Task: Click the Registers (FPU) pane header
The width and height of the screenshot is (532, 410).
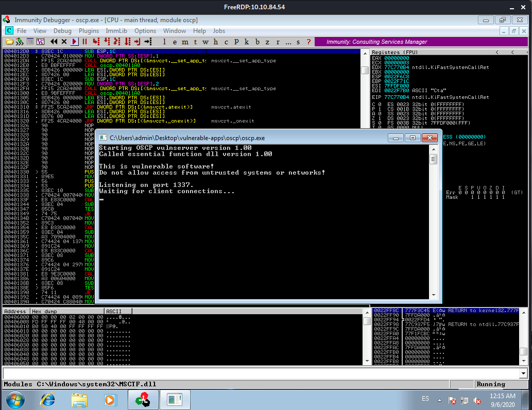Action: [449, 52]
